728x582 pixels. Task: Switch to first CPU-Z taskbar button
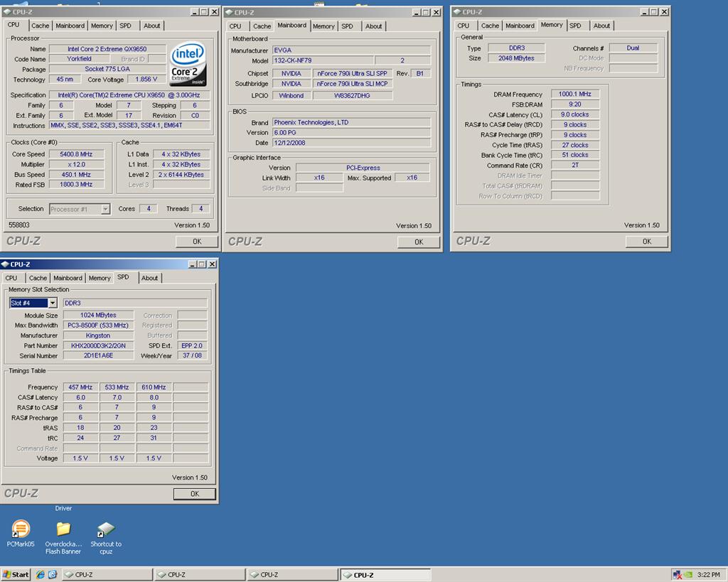107,575
